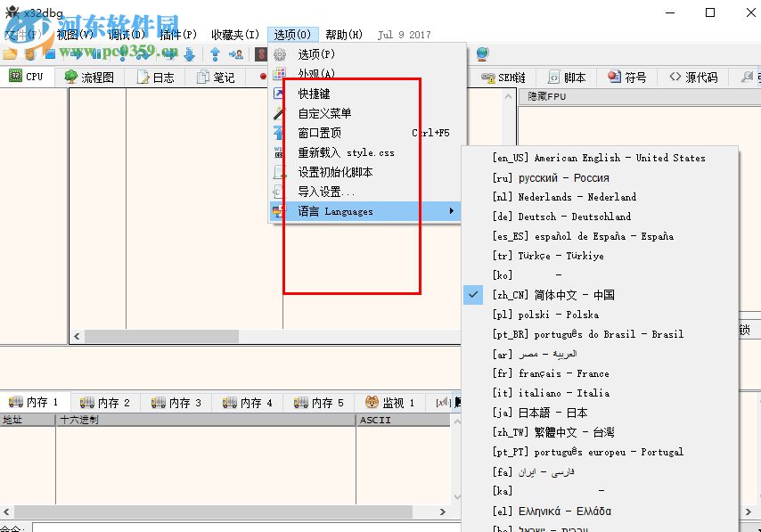Choose [es_ES] español de España
Viewport: 761px width, 532px height.
pyautogui.click(x=600, y=236)
